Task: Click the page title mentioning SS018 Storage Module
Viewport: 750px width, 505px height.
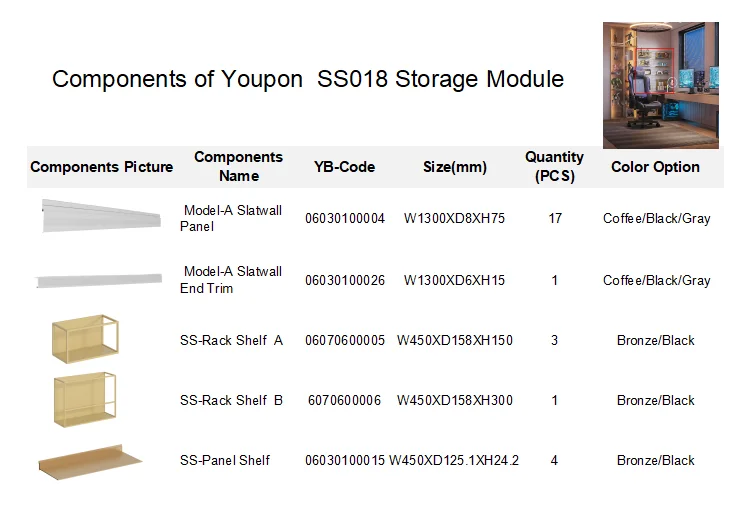Action: coord(307,79)
